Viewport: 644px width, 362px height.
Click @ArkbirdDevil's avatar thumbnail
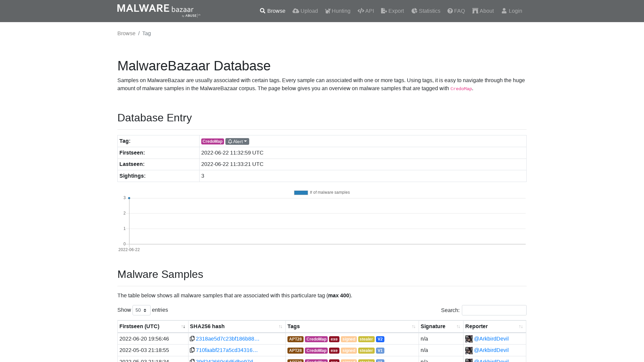pos(469,339)
